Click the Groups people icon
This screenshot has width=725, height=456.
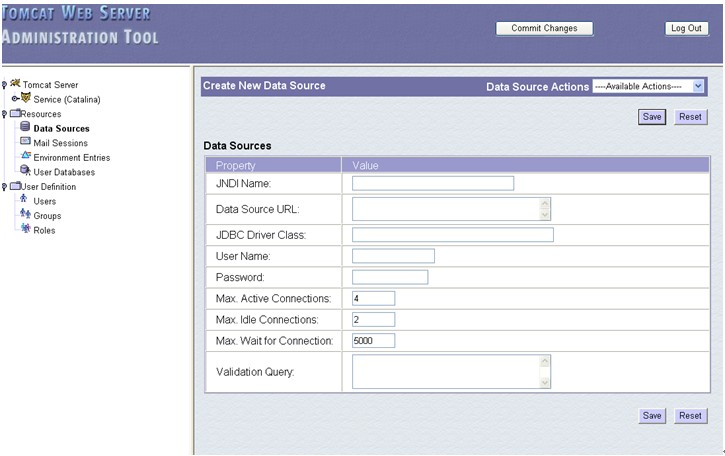click(x=25, y=213)
